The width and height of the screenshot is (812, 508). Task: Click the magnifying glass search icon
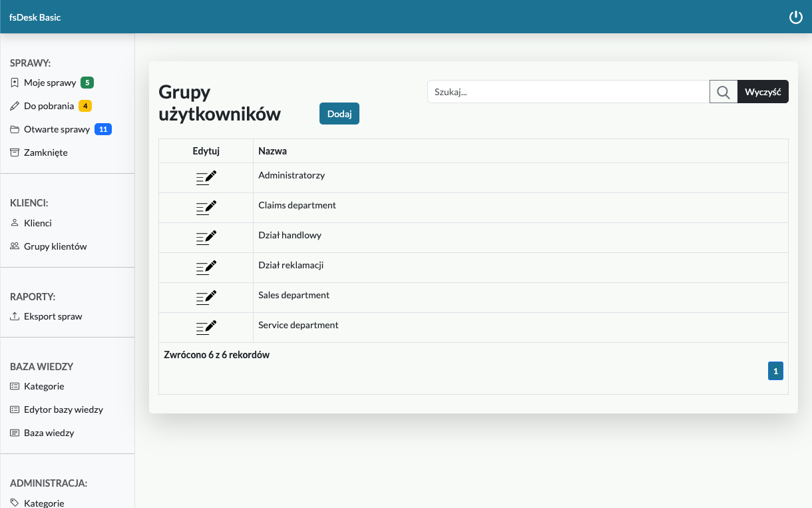[723, 92]
